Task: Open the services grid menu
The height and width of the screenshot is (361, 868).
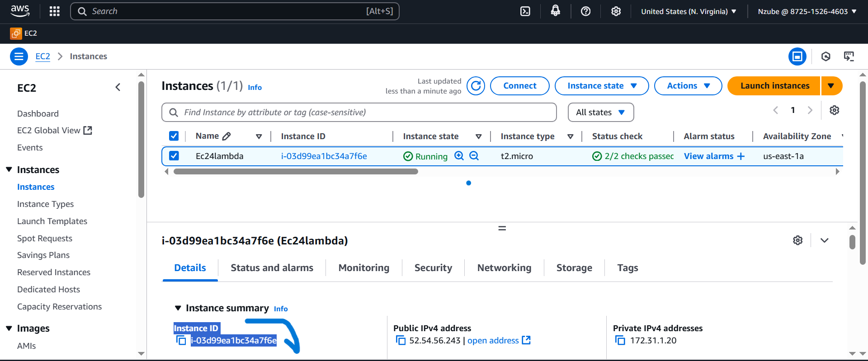Action: point(55,11)
